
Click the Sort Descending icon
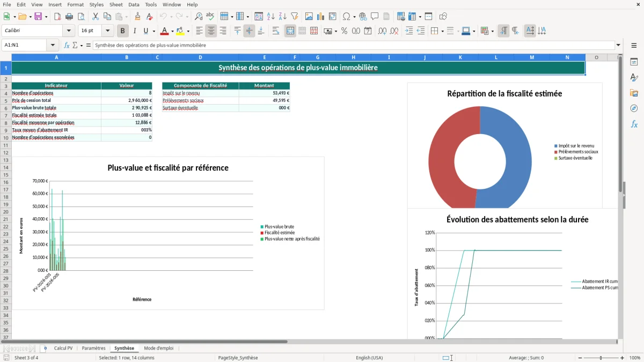tap(283, 17)
